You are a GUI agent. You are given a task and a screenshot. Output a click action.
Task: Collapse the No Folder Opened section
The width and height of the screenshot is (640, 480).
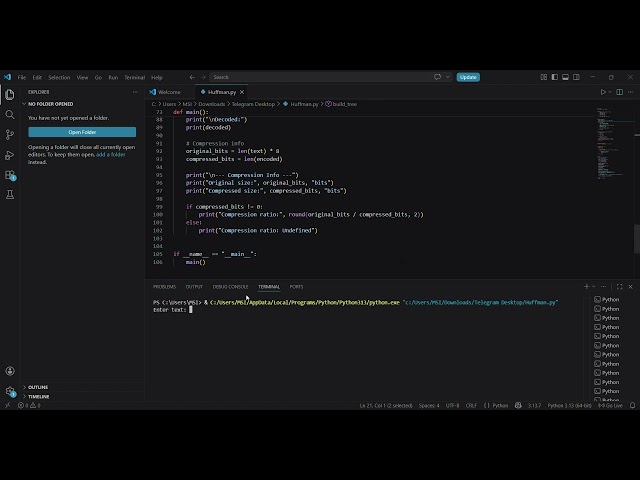click(51, 104)
